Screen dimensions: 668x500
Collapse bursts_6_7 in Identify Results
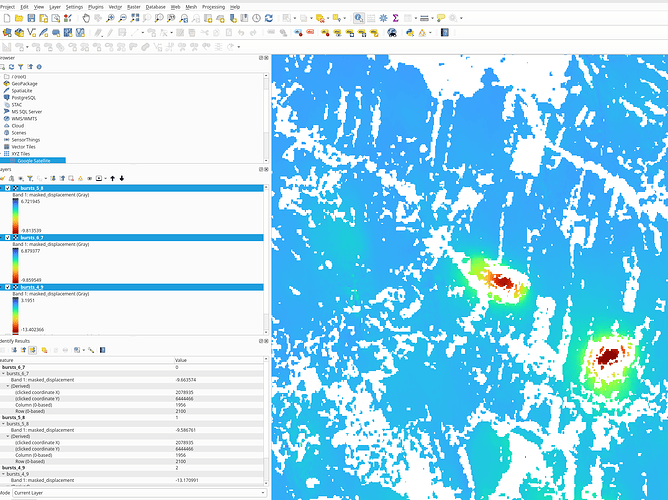pyautogui.click(x=4, y=374)
